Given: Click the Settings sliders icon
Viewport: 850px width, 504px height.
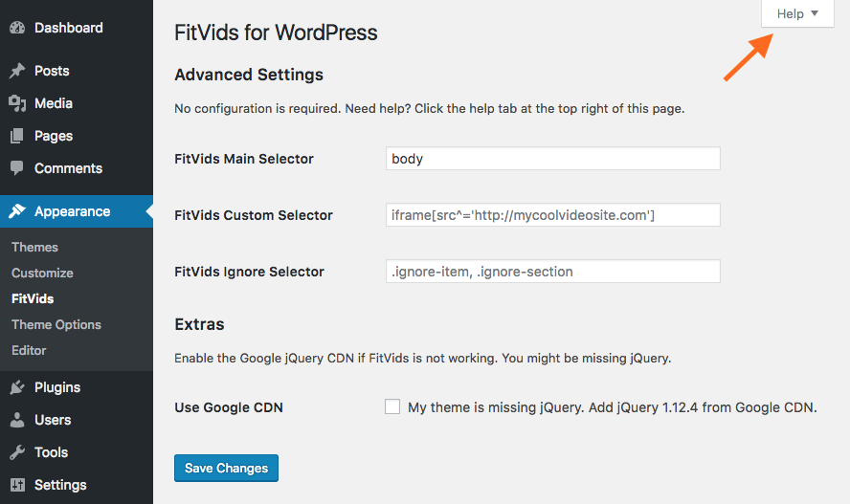Looking at the screenshot, I should 17,485.
